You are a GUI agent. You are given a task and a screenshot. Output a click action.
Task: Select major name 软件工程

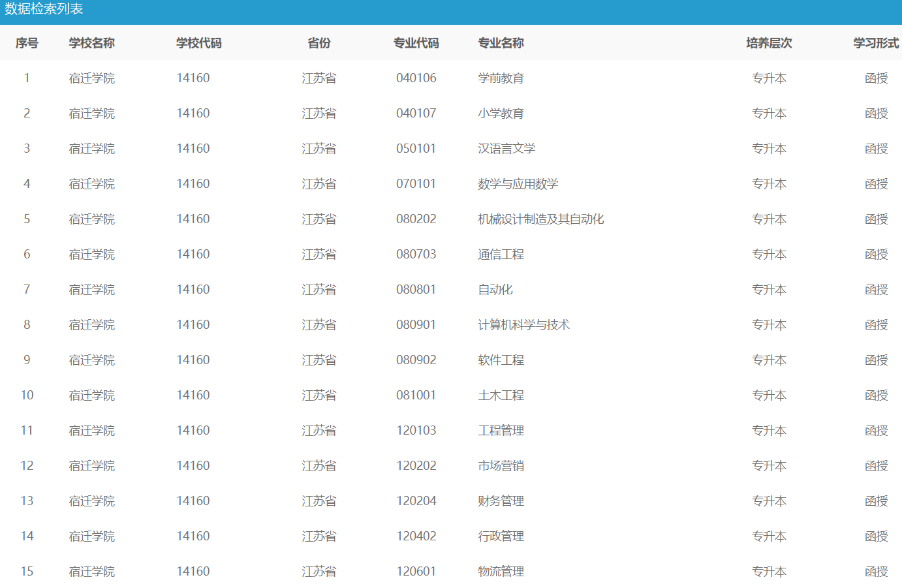(x=501, y=360)
